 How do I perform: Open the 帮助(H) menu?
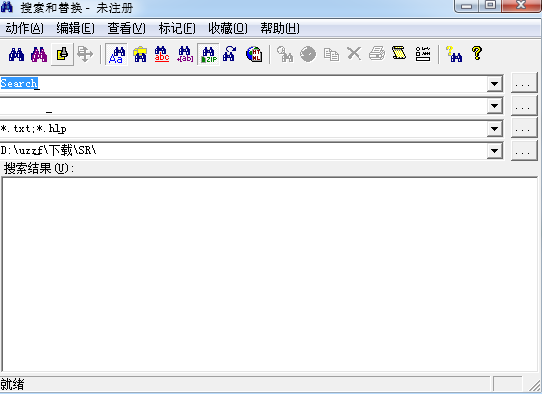[x=280, y=28]
